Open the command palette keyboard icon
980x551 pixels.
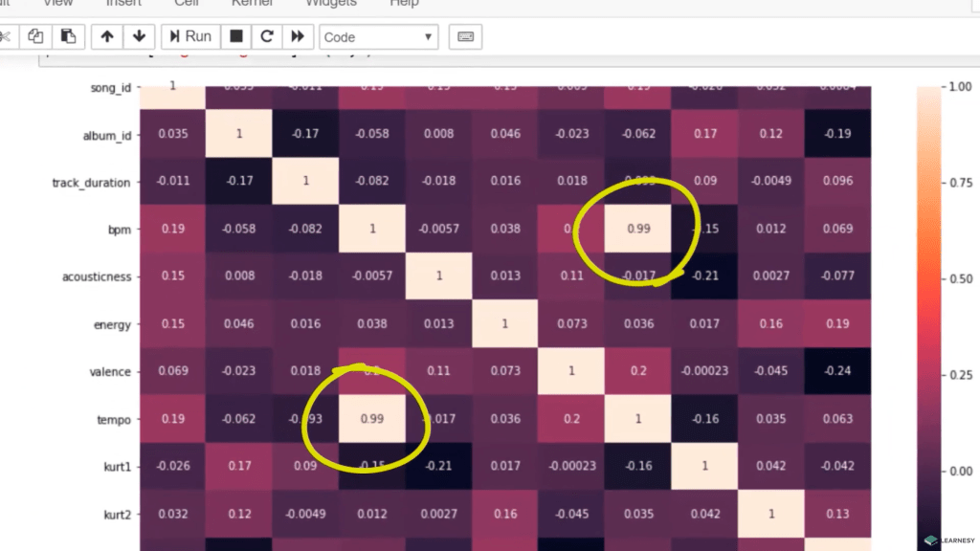[465, 36]
